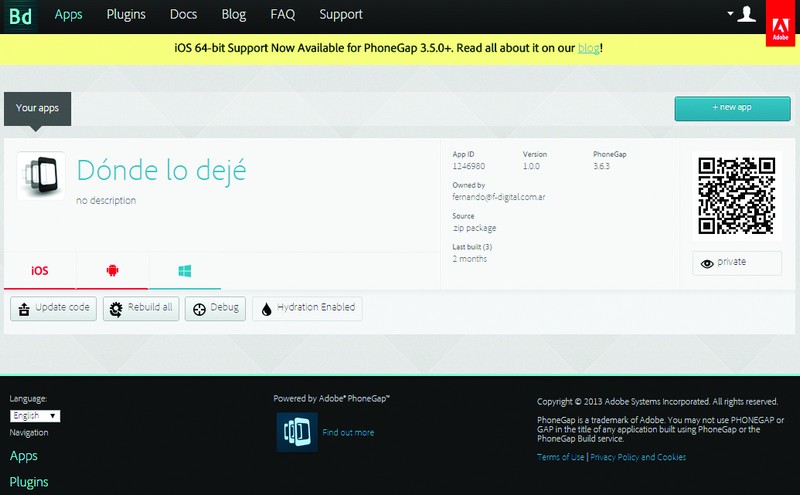Select the Android platform icon
The width and height of the screenshot is (800, 495).
[x=112, y=270]
